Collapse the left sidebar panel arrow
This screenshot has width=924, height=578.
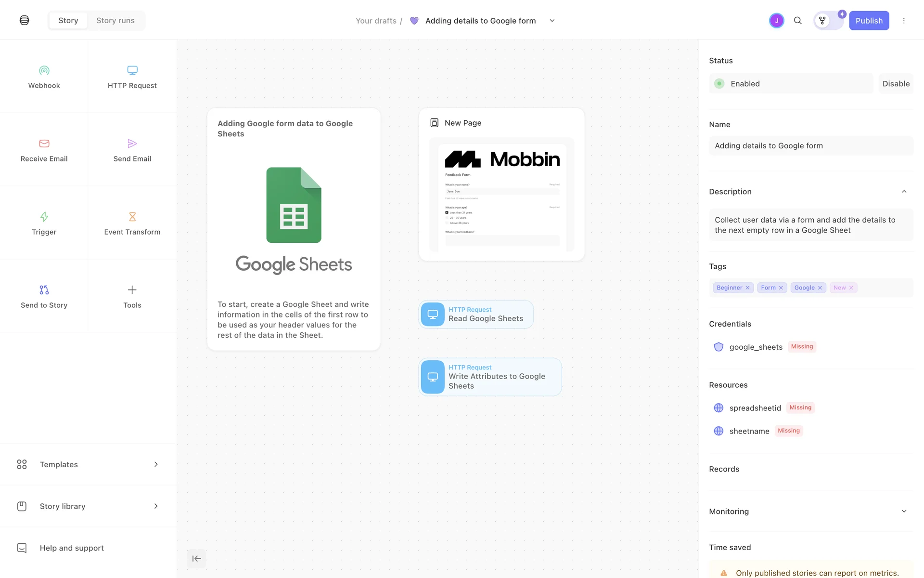point(196,559)
